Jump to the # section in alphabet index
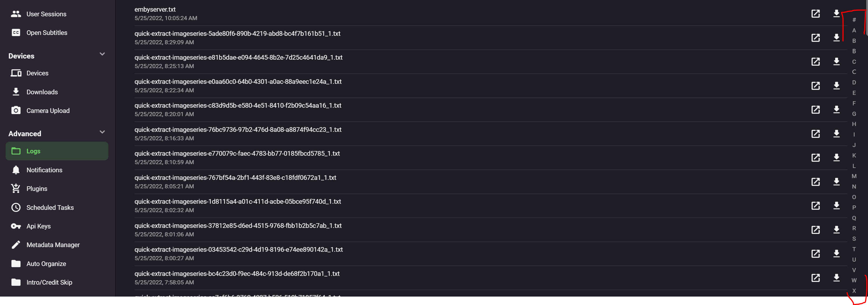Screen dimensions: 868x305 click(x=854, y=20)
